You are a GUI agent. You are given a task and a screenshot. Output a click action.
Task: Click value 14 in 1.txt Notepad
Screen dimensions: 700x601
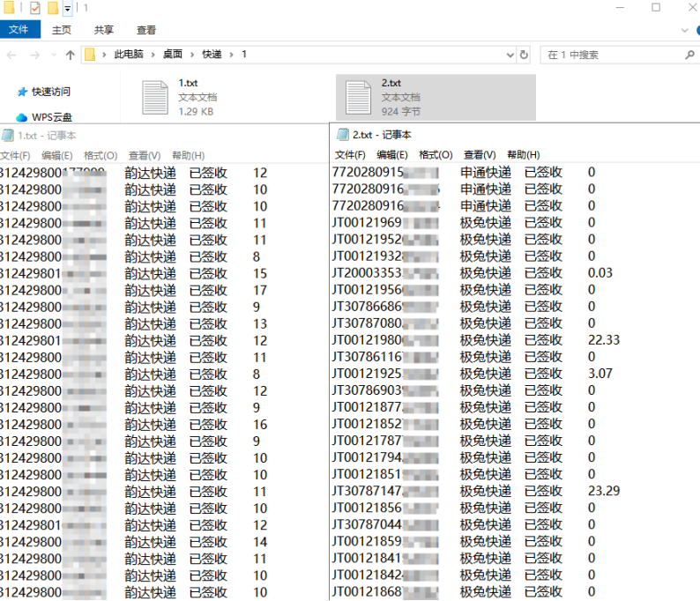tap(260, 542)
